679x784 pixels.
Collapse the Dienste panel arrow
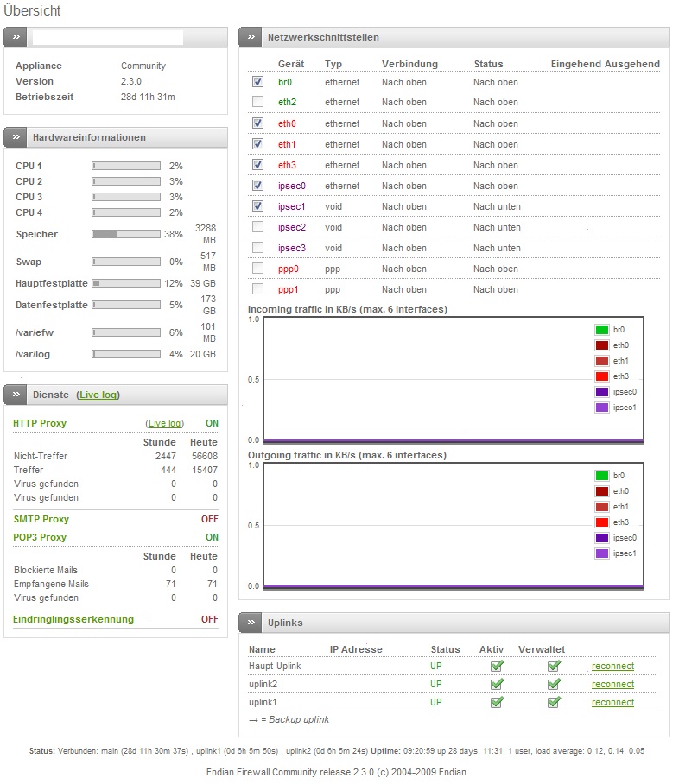point(17,395)
